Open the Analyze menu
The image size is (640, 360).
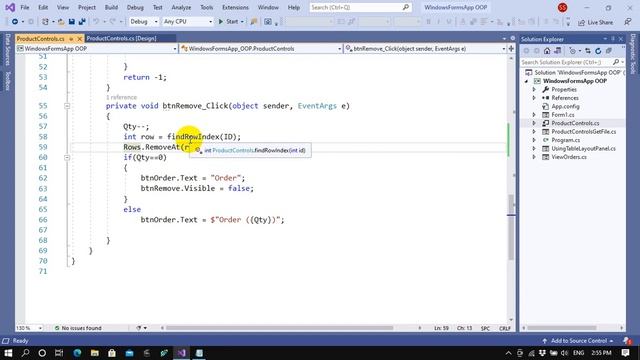tap(181, 7)
